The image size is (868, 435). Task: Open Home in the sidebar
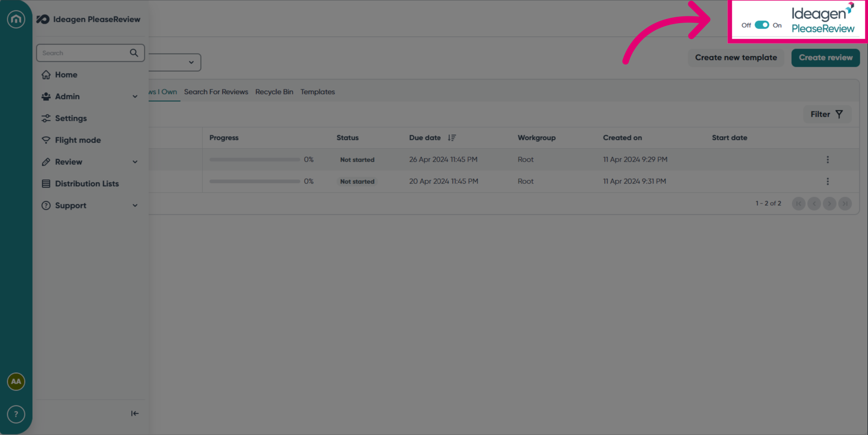tap(66, 74)
